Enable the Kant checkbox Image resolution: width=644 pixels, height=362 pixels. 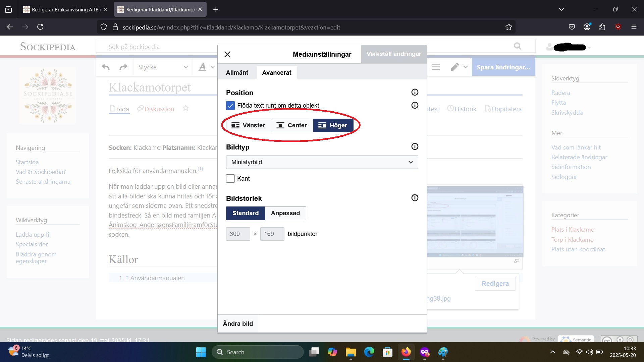coord(230,179)
